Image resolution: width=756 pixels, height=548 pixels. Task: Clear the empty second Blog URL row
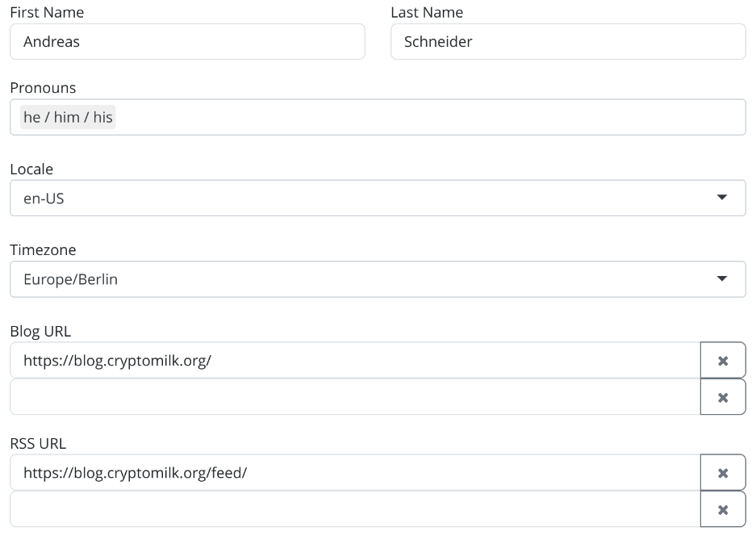(x=723, y=397)
